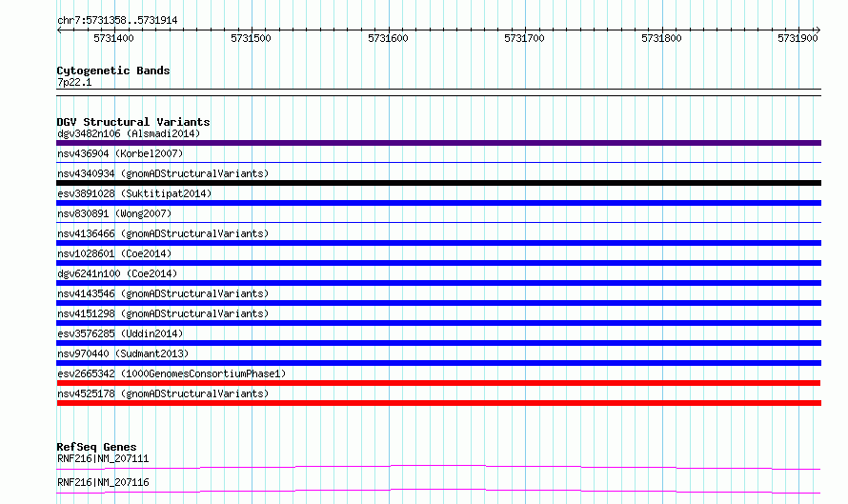848x504 pixels.
Task: Click the nsv4340934 gnomAD variant label
Action: pyautogui.click(x=163, y=173)
